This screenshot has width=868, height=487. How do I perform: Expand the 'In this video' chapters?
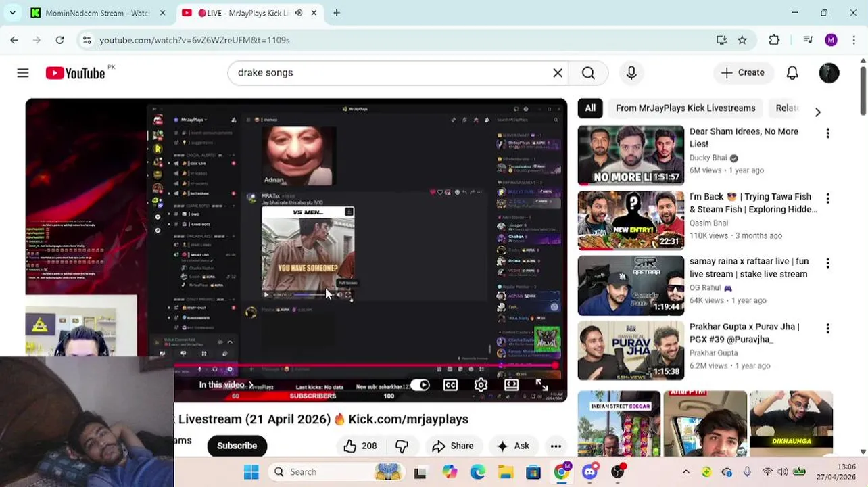coord(226,385)
